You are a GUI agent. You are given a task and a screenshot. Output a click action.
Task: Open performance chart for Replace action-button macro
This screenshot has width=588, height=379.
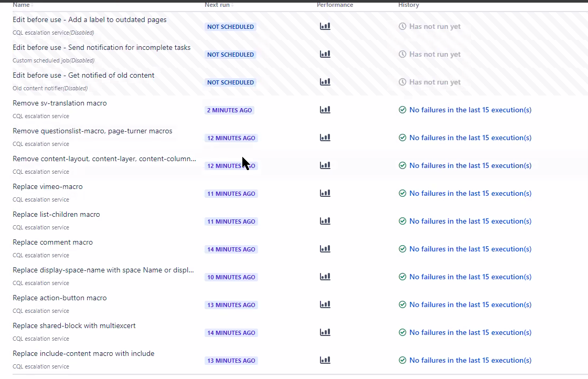point(325,304)
